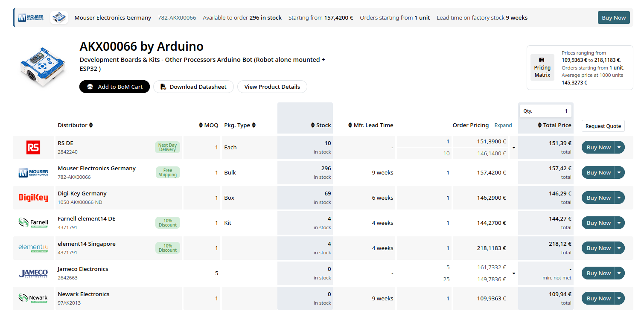Click the RS distributor logo

(33, 148)
